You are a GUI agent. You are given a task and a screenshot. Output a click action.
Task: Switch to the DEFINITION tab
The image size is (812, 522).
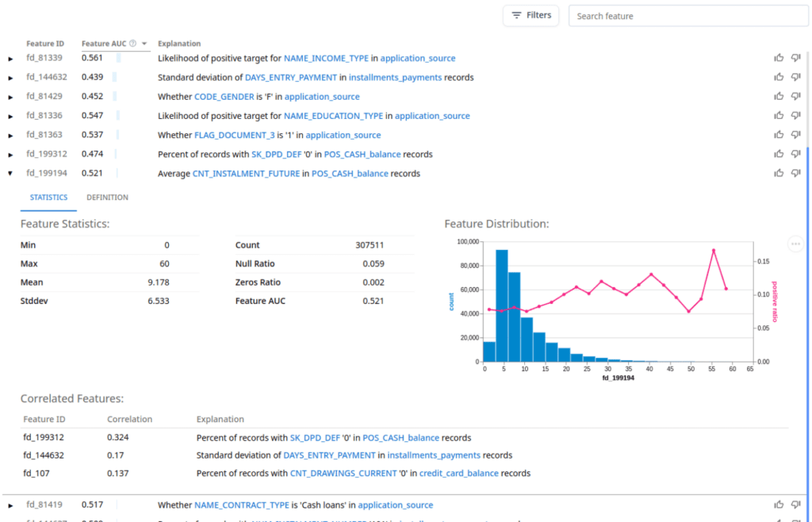coord(107,197)
